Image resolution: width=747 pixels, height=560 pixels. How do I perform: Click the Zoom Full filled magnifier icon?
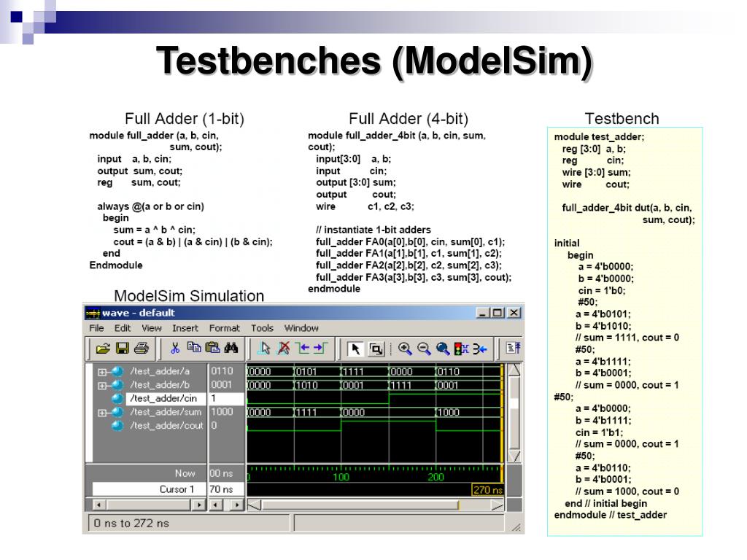(443, 349)
